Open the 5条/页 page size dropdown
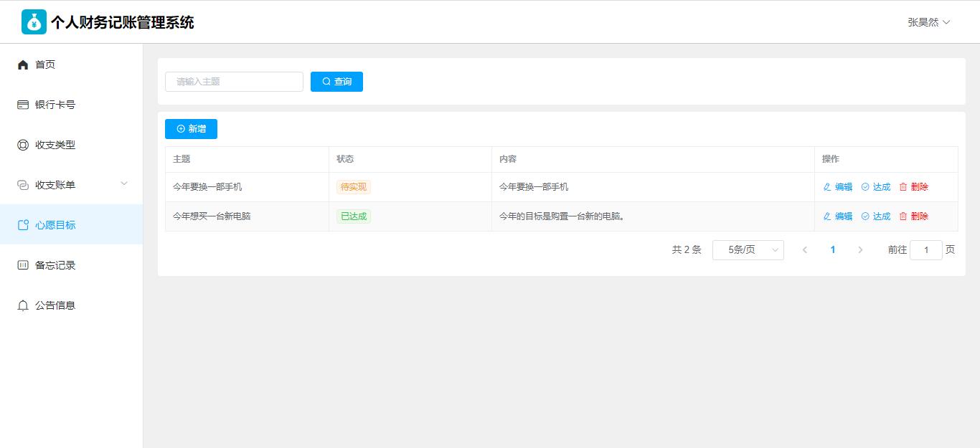 (748, 250)
